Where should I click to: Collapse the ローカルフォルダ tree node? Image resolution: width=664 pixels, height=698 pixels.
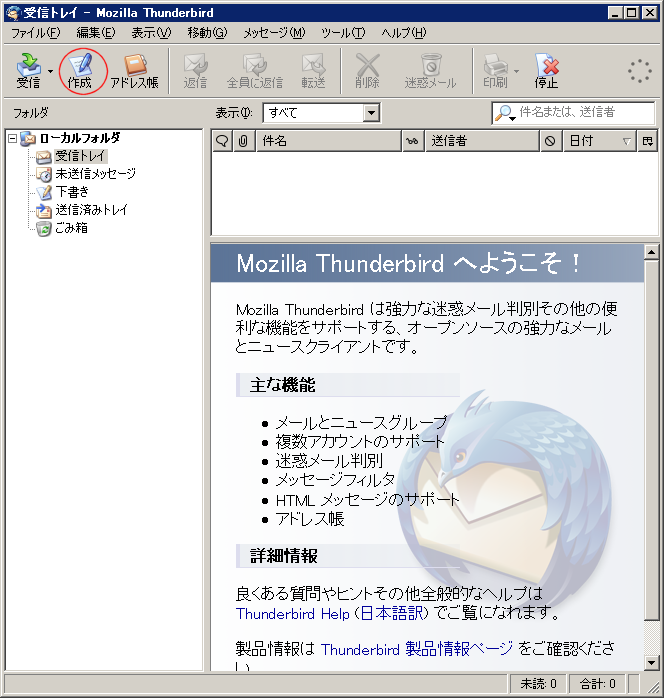(x=12, y=138)
